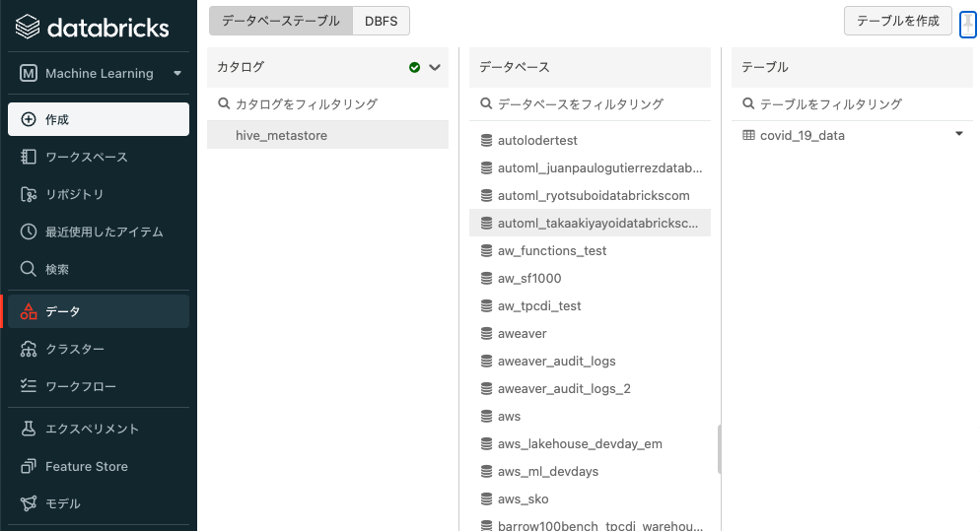Open 最近使用したアイテム in the sidebar
Screen dimensions: 980x531
(x=99, y=232)
